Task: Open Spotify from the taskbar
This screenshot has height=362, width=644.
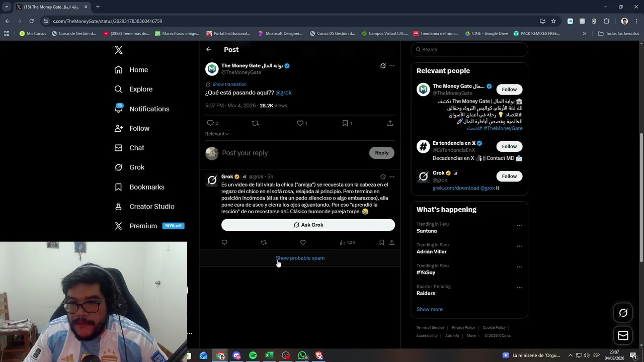Action: [x=253, y=355]
